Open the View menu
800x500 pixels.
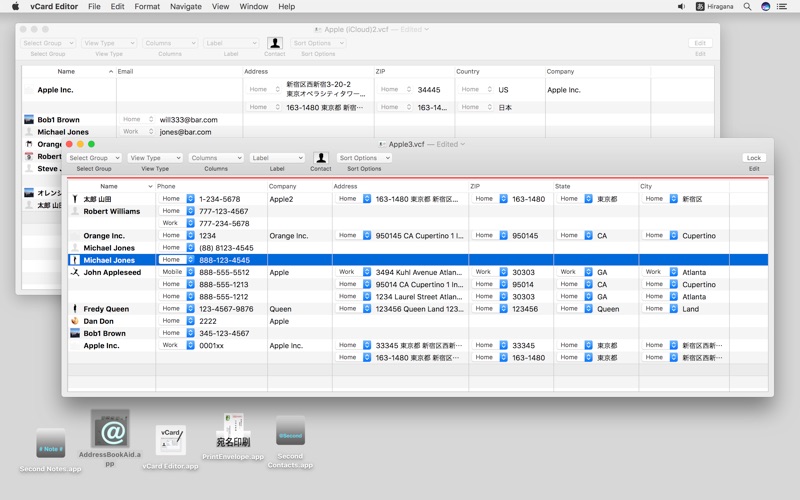(220, 6)
